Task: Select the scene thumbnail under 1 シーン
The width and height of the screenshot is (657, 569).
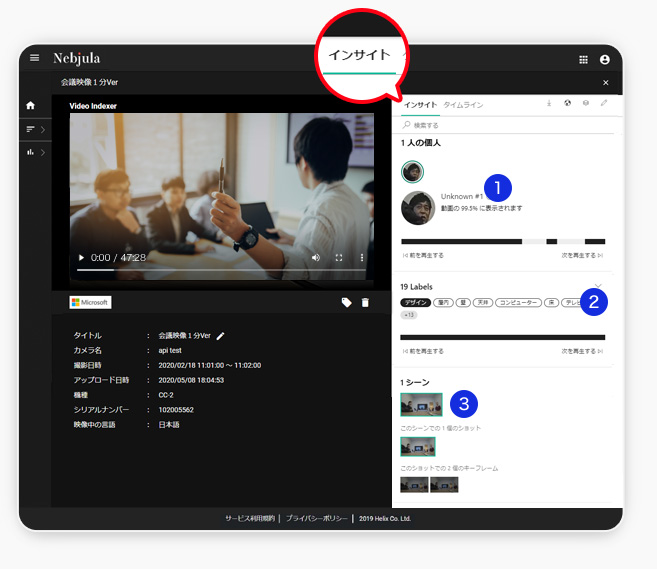Action: [x=422, y=404]
